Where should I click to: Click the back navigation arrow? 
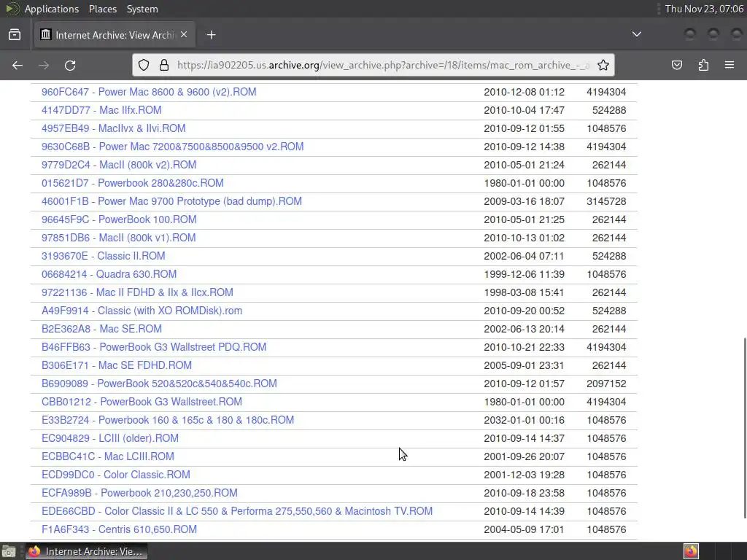coord(18,65)
